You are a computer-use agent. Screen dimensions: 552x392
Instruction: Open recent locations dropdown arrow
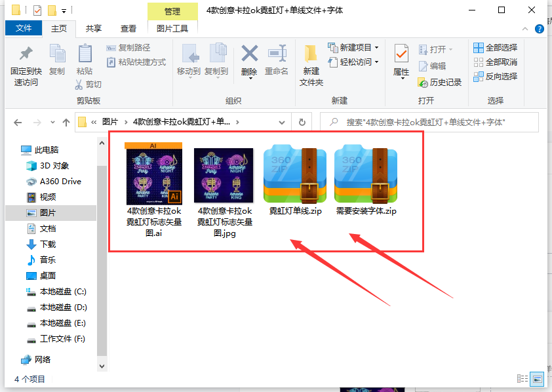coord(52,122)
